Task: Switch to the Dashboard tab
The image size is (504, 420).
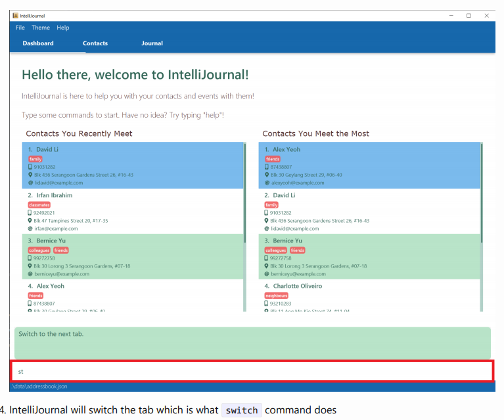Action: pos(38,43)
